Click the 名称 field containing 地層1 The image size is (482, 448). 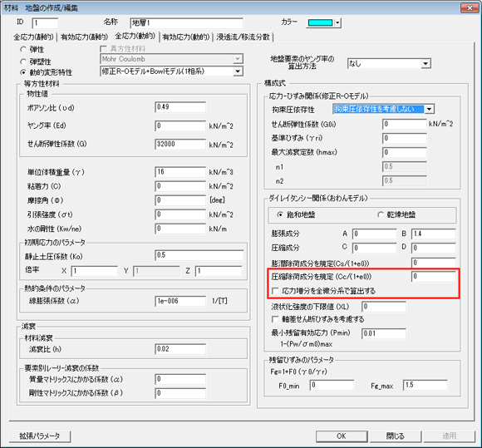186,23
